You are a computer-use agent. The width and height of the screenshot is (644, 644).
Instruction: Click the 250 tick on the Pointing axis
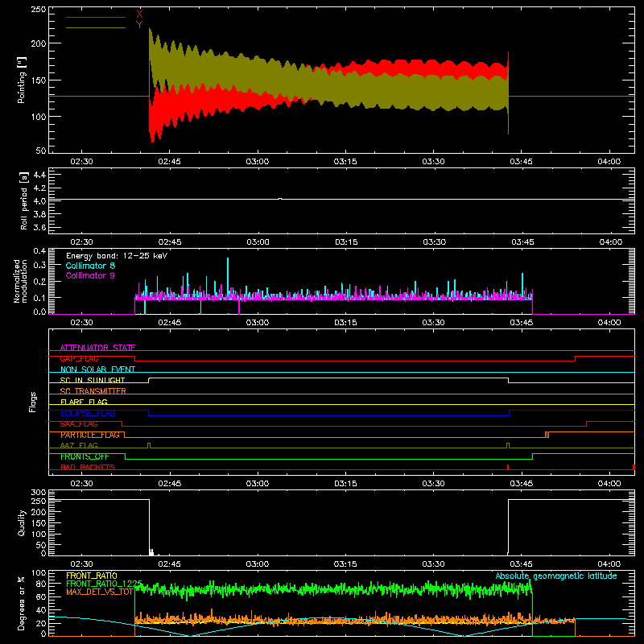pos(39,10)
